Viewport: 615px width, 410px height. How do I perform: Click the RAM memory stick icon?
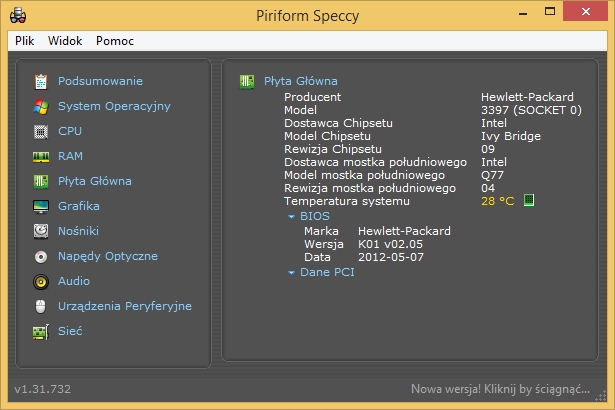[x=41, y=157]
